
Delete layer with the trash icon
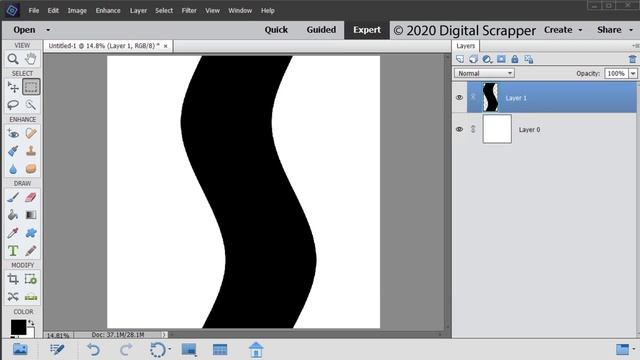[633, 59]
